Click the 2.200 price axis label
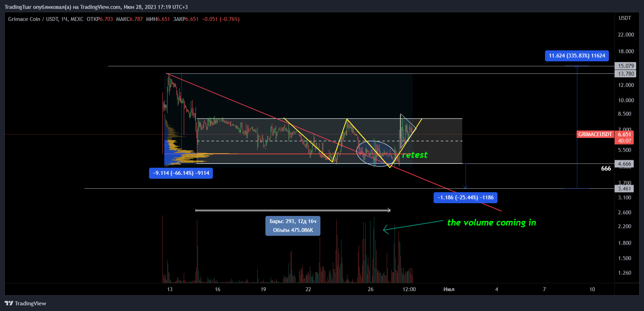 coord(624,226)
